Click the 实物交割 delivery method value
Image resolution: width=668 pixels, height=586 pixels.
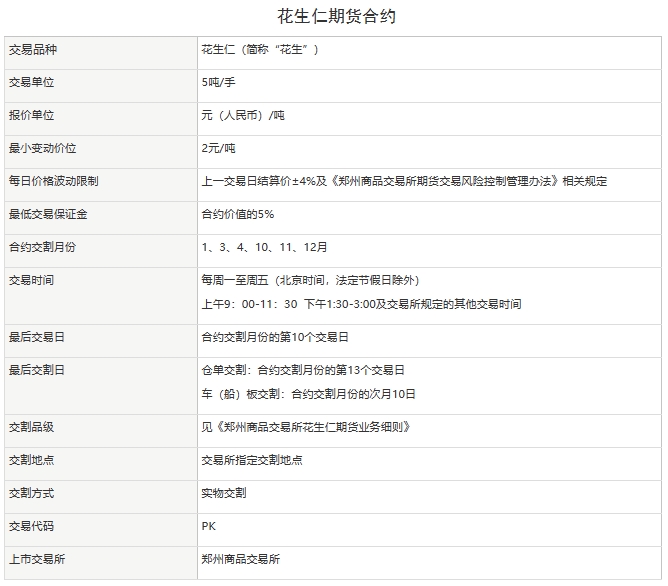pyautogui.click(x=224, y=493)
